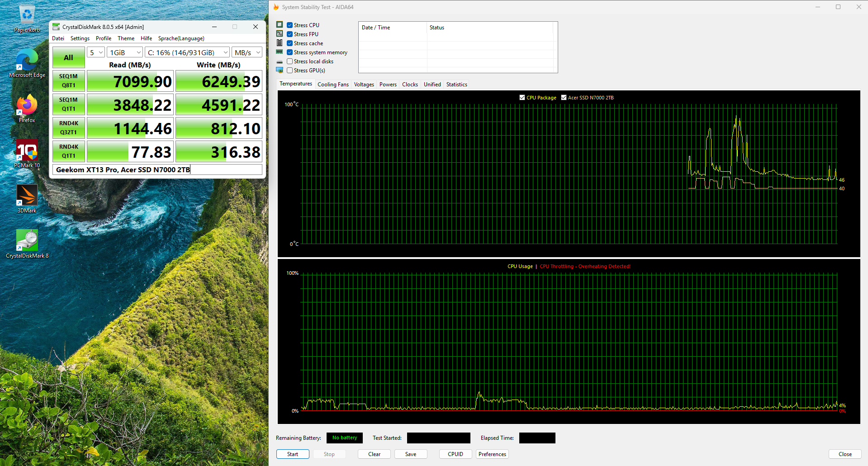This screenshot has width=868, height=466.
Task: Click the Stress GPU(s) monitor icon
Action: click(280, 71)
